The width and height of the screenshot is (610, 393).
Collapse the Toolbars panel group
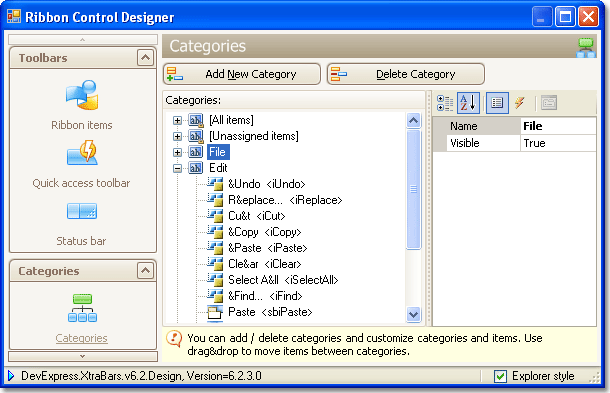tap(145, 58)
